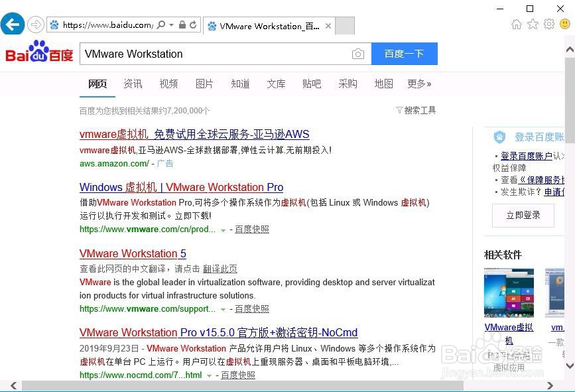Open browser settings with the gear icon
The image size is (575, 392).
tap(549, 24)
